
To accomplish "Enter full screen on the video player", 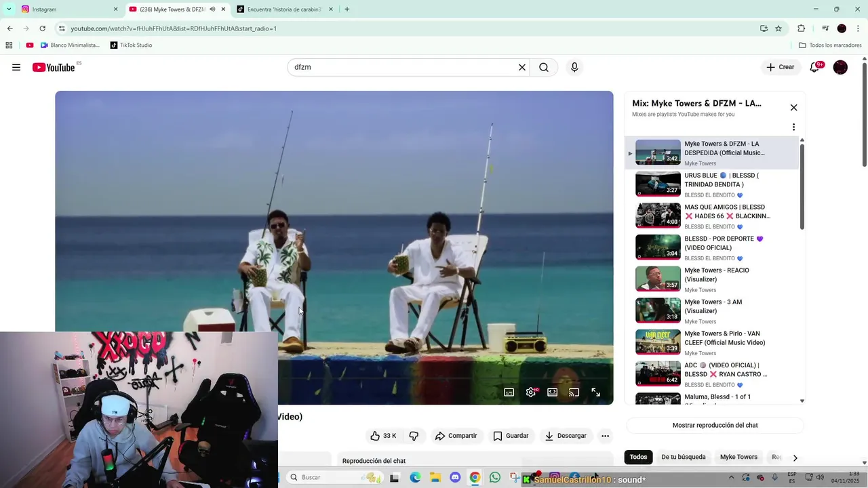I will click(x=596, y=392).
